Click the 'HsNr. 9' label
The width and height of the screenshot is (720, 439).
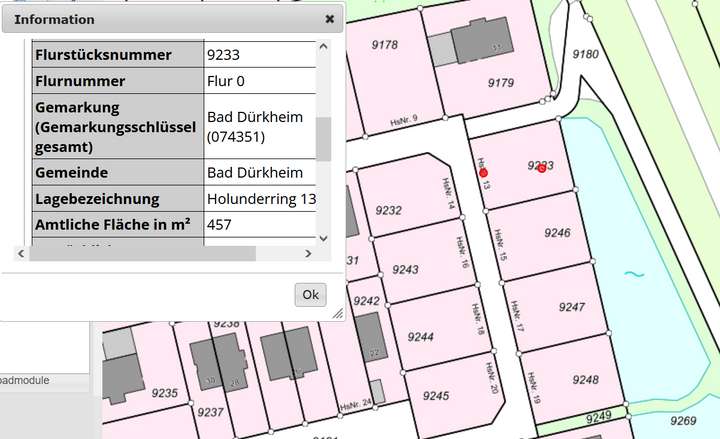(x=404, y=120)
